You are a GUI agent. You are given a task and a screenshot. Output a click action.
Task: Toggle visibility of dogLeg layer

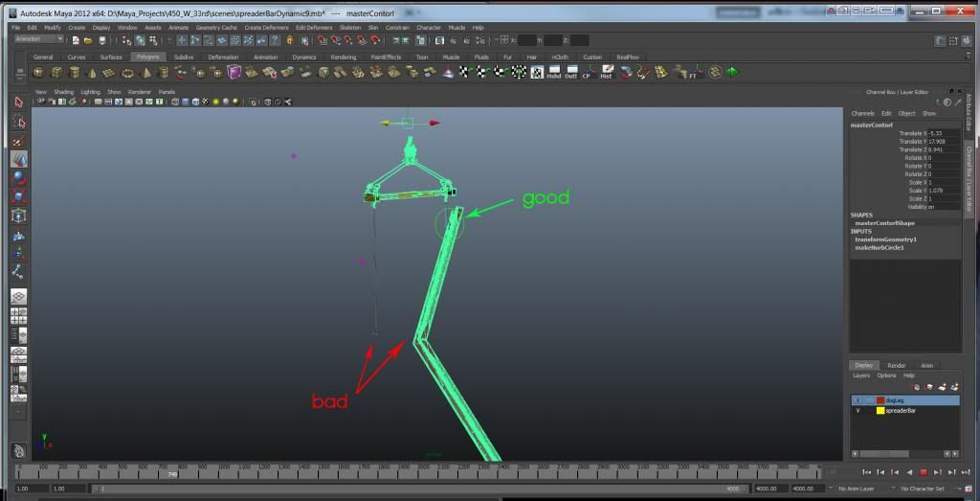[x=857, y=399]
